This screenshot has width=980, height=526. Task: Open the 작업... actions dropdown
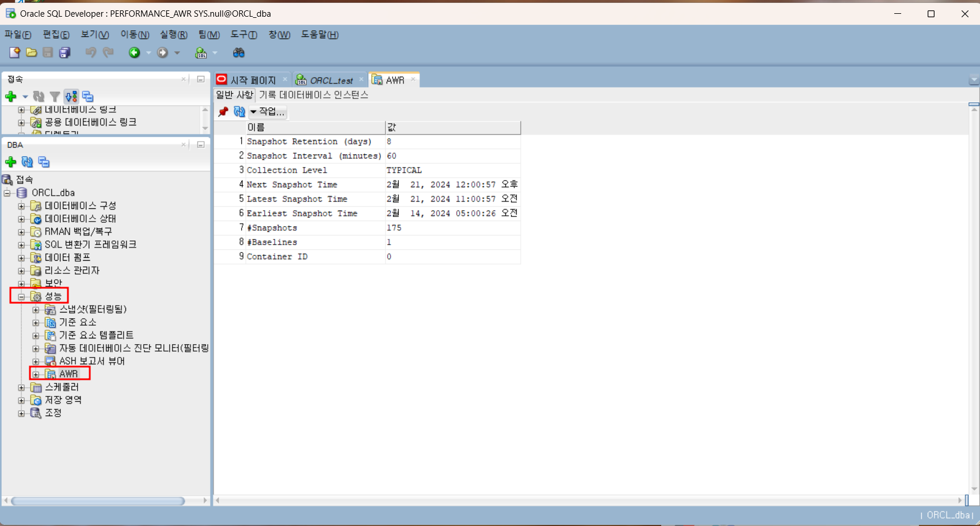coord(268,112)
